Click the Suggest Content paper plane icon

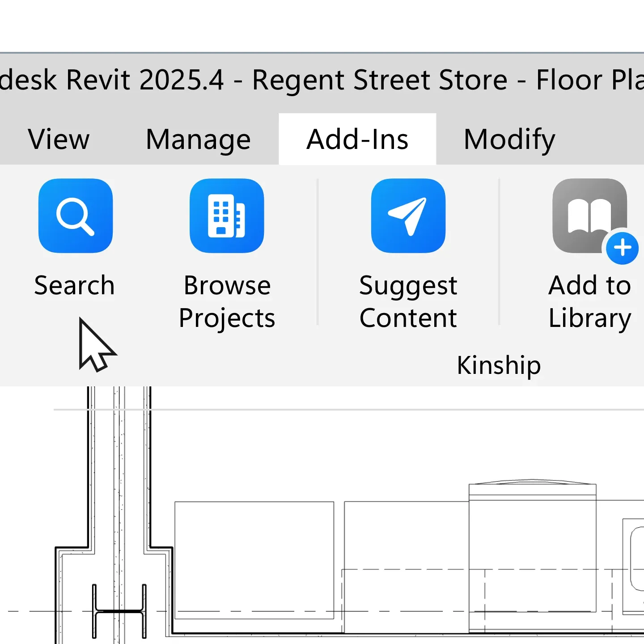coord(408,216)
